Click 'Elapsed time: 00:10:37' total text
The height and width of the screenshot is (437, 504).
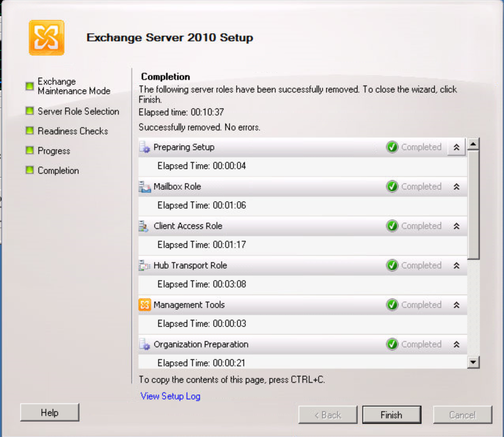pyautogui.click(x=181, y=112)
